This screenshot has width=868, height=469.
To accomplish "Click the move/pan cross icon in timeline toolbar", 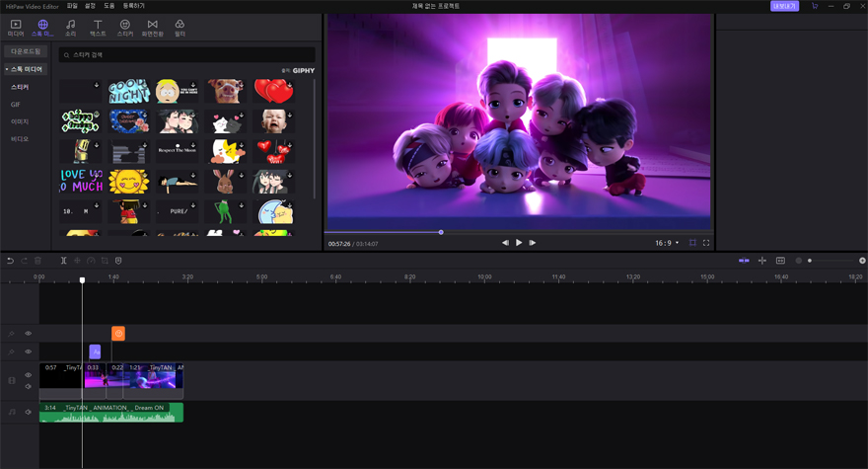I will (77, 261).
